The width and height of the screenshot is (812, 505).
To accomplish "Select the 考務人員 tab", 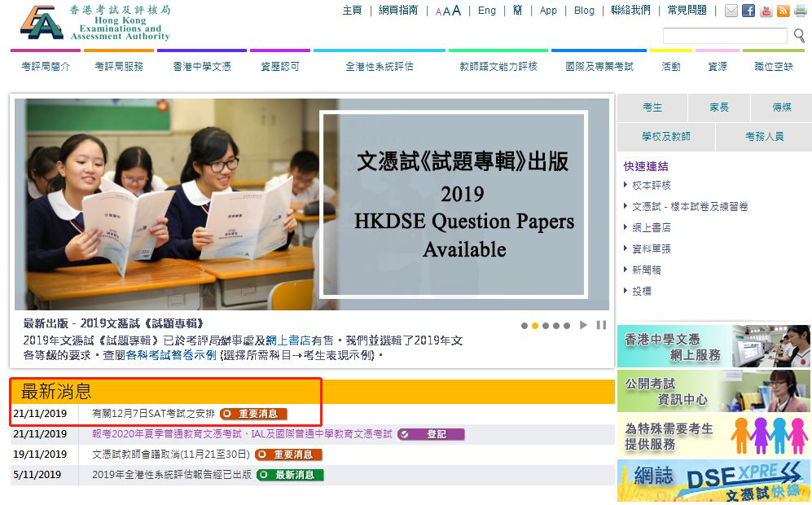I will (764, 137).
